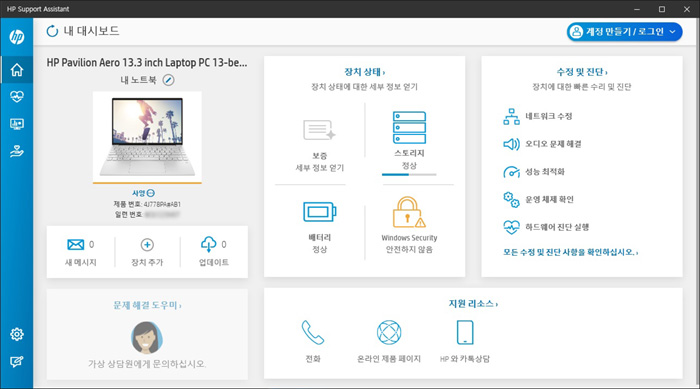Click the 내 대시보드 page title
The image size is (700, 389).
tap(92, 31)
